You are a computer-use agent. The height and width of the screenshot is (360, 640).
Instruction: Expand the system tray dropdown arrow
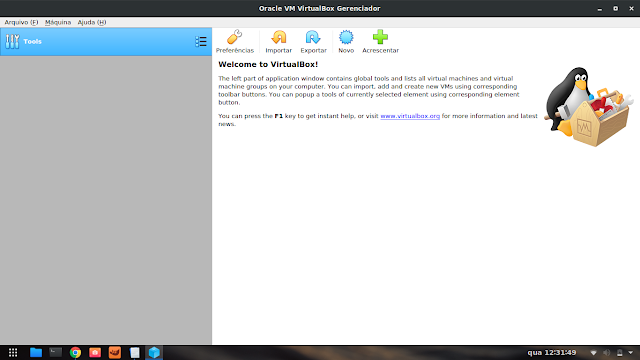[x=631, y=352]
